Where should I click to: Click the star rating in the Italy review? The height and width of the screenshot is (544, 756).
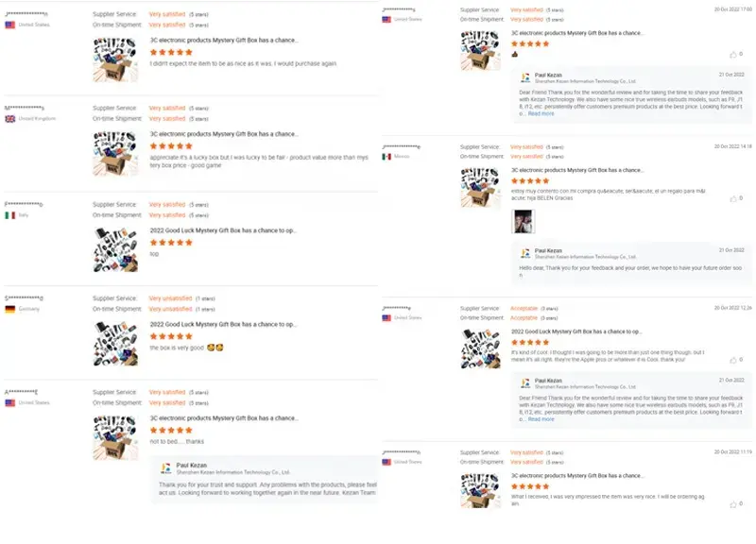(171, 243)
